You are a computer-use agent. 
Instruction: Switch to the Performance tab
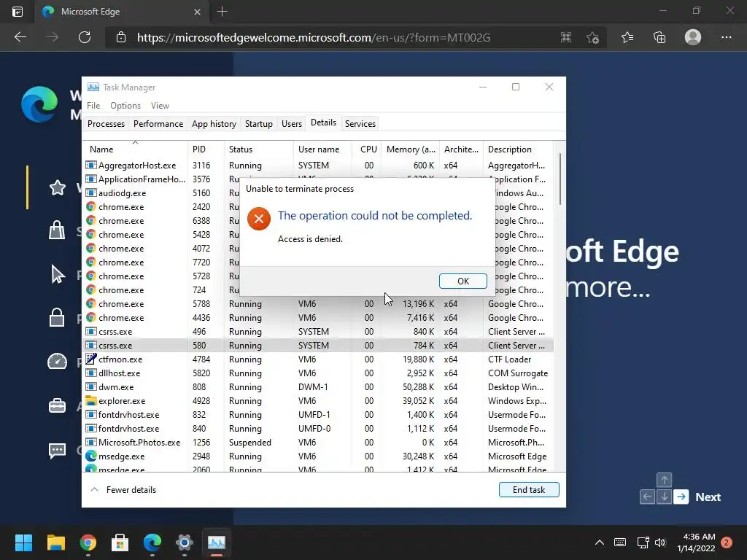coord(158,124)
